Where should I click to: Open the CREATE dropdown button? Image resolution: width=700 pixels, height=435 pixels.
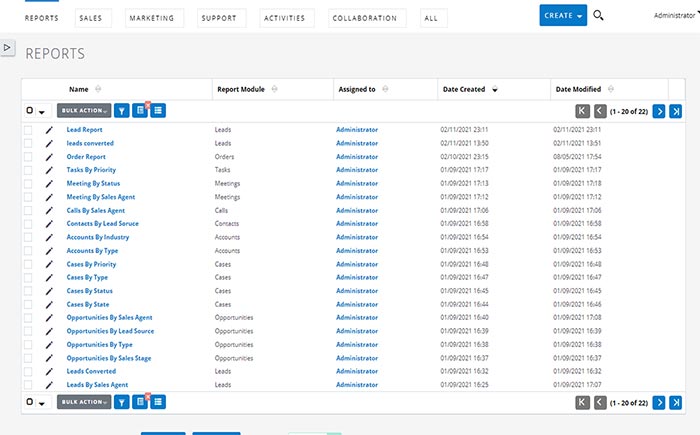point(563,15)
